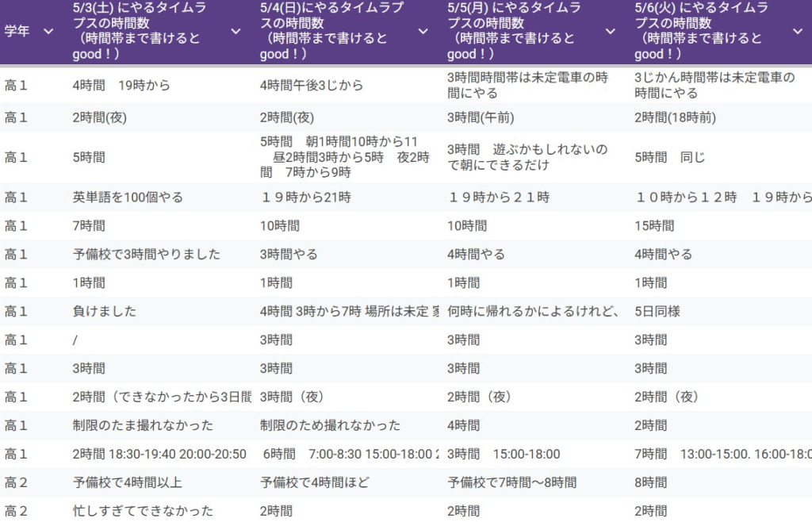Select the '4時間午後3じから' cell

coord(312,85)
